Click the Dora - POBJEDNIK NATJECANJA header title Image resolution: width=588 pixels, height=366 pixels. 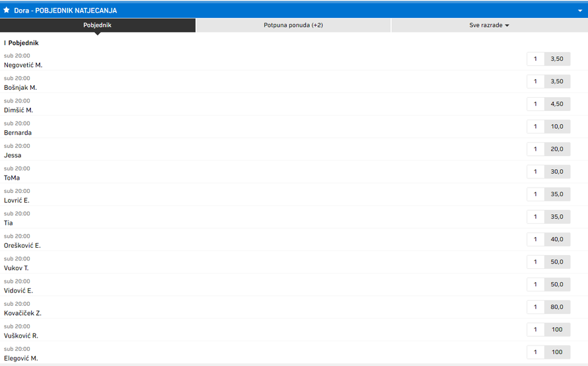pyautogui.click(x=65, y=11)
